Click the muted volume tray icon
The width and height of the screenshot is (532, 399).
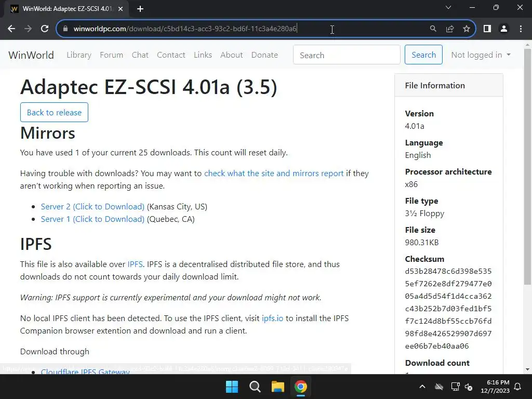click(469, 387)
